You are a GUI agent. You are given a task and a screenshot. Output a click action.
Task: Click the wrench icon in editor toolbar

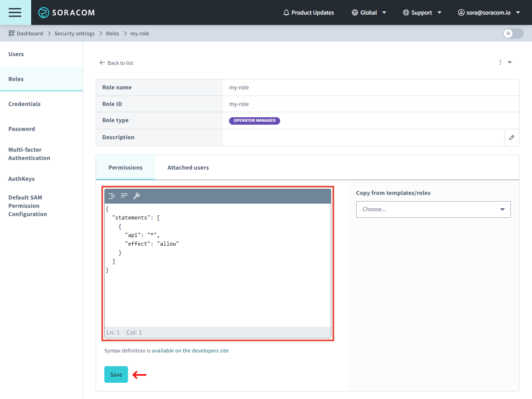pyautogui.click(x=137, y=196)
